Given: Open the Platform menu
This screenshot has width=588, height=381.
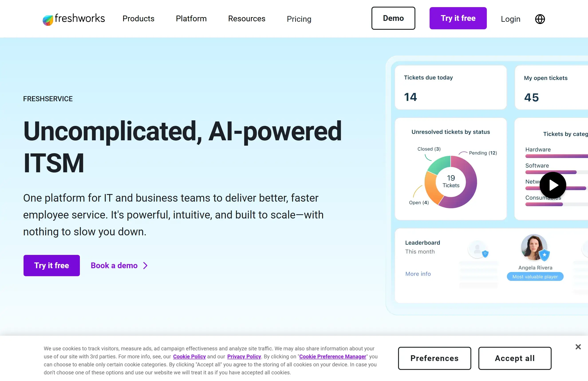Looking at the screenshot, I should point(191,19).
